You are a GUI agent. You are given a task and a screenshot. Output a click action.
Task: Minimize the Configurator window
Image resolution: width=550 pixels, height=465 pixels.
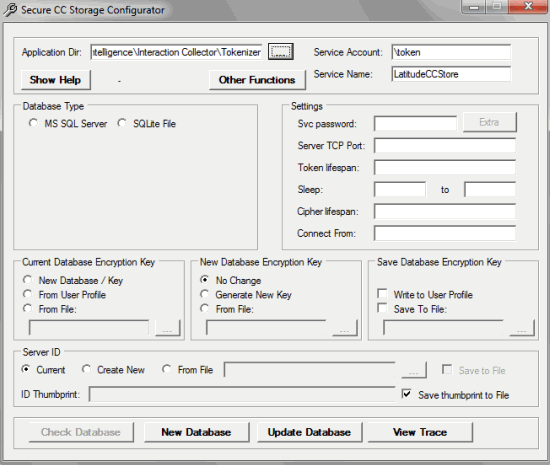pos(474,7)
